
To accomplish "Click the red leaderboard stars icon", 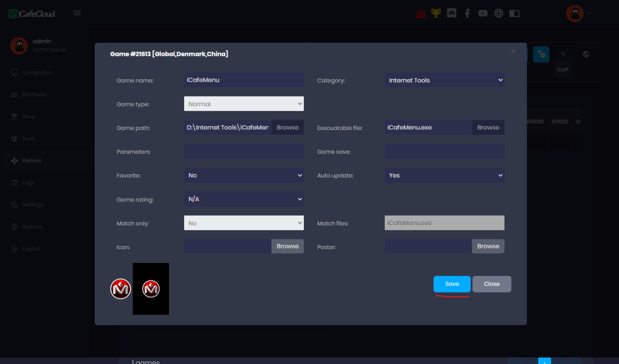I will click(420, 13).
